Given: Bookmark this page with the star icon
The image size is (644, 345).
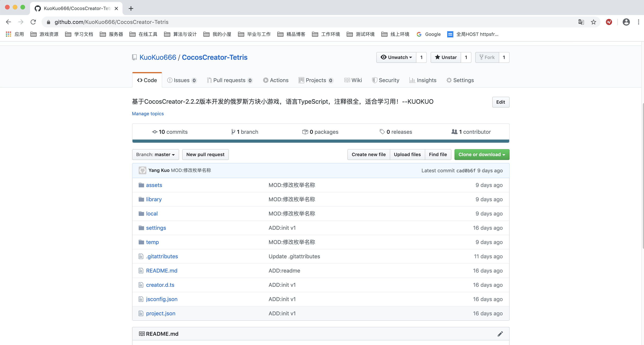Looking at the screenshot, I should (594, 22).
